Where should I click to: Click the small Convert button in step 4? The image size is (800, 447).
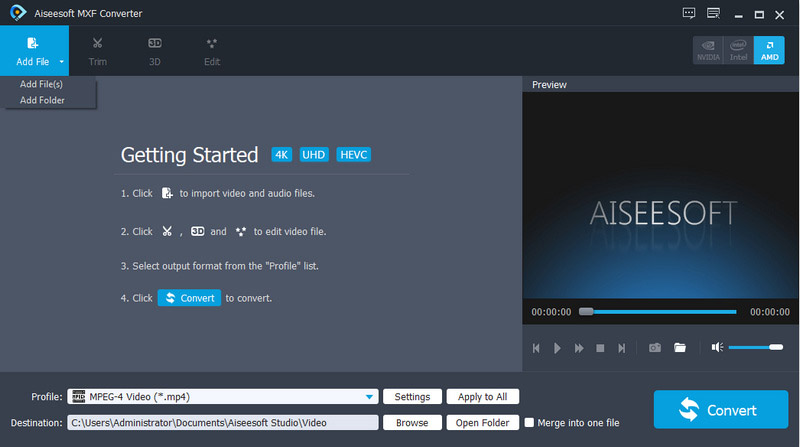pyautogui.click(x=189, y=298)
